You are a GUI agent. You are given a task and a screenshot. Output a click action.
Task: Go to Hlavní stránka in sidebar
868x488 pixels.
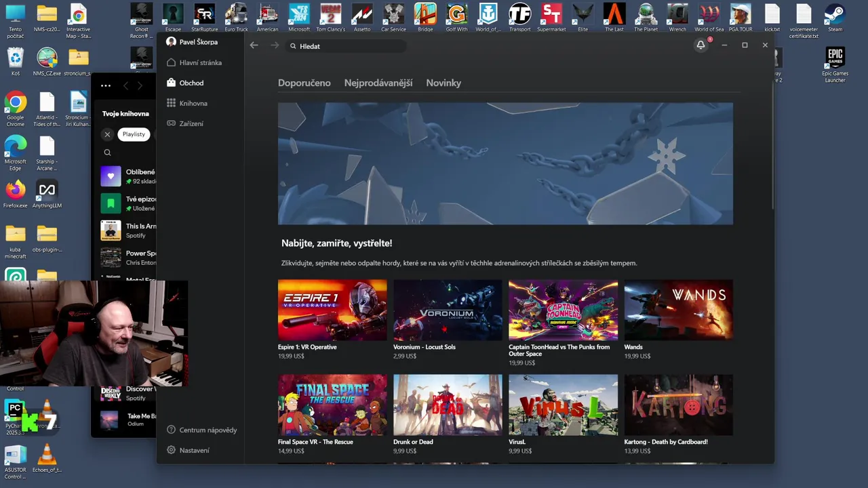coord(195,62)
